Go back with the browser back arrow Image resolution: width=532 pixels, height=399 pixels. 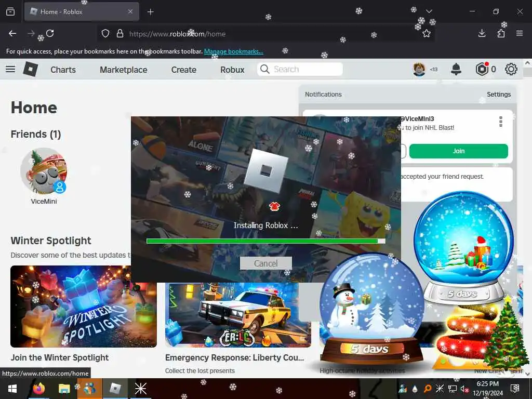click(x=12, y=33)
